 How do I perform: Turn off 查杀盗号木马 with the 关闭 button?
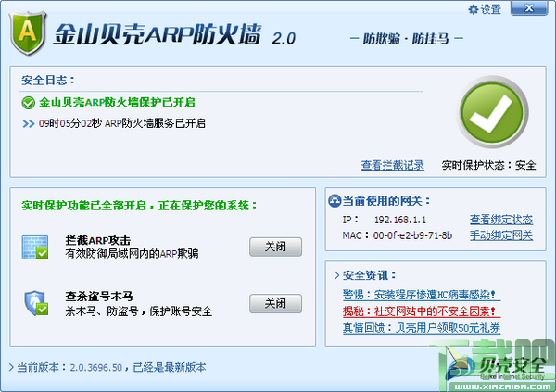tap(275, 303)
